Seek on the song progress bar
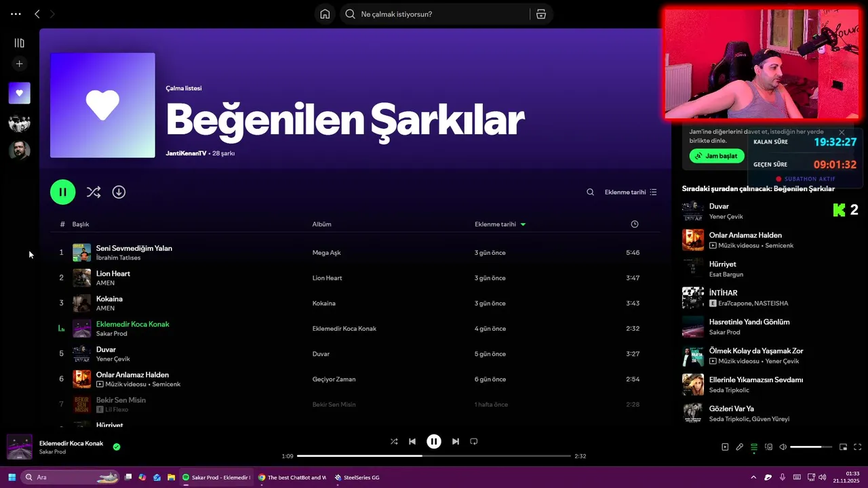 click(434, 456)
